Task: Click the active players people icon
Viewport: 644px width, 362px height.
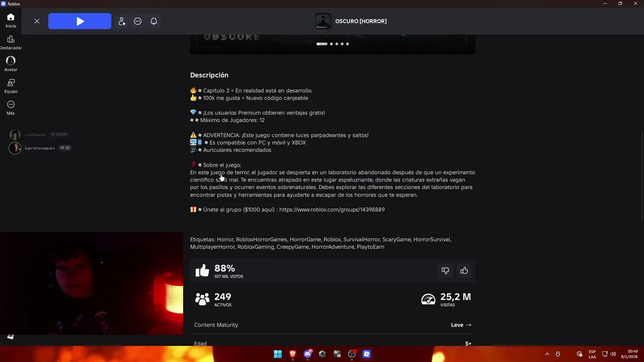Action: (x=202, y=299)
